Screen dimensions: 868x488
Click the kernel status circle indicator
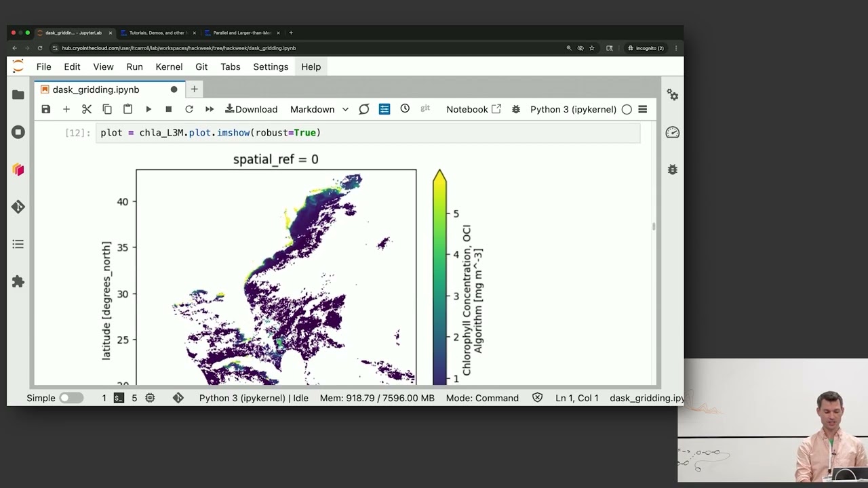tap(627, 109)
